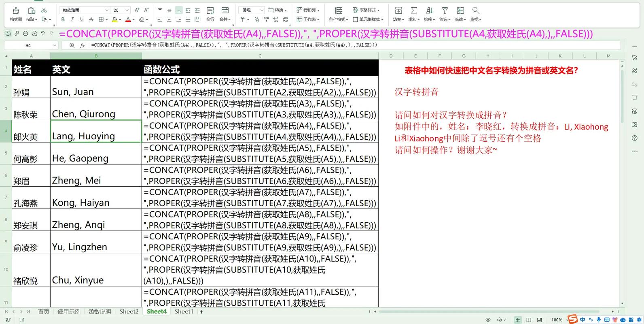
Task: Click the yellow fill color button
Action: point(114,19)
